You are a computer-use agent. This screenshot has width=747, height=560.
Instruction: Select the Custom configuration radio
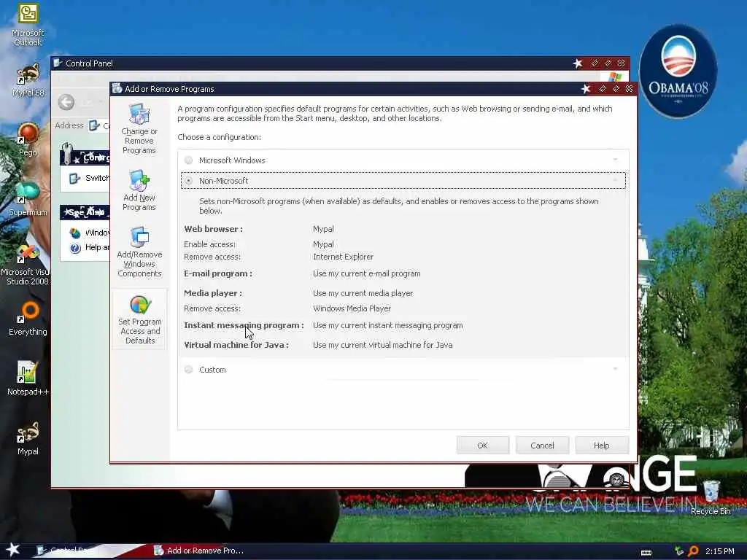click(x=189, y=370)
